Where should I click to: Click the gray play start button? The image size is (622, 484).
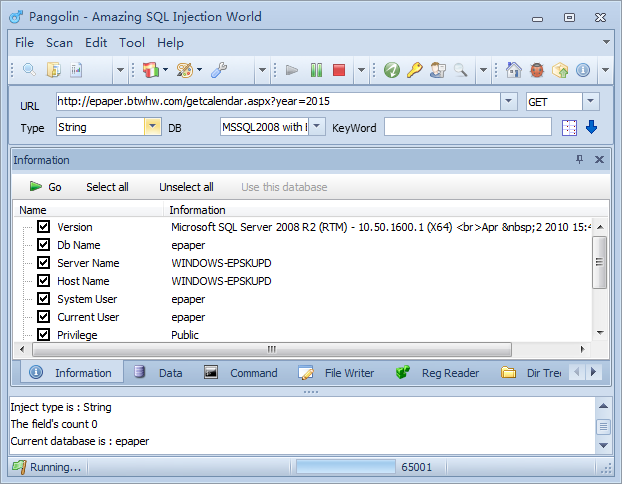[292, 70]
